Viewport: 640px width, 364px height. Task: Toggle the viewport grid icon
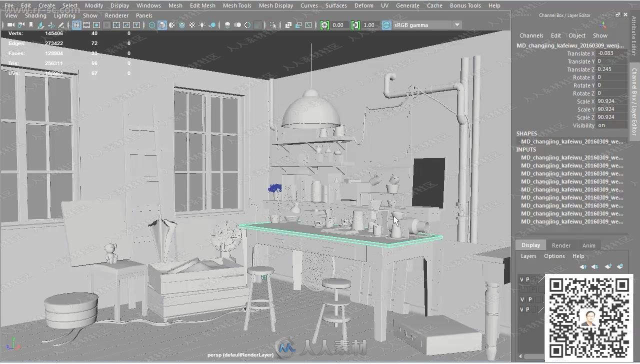[x=76, y=24]
